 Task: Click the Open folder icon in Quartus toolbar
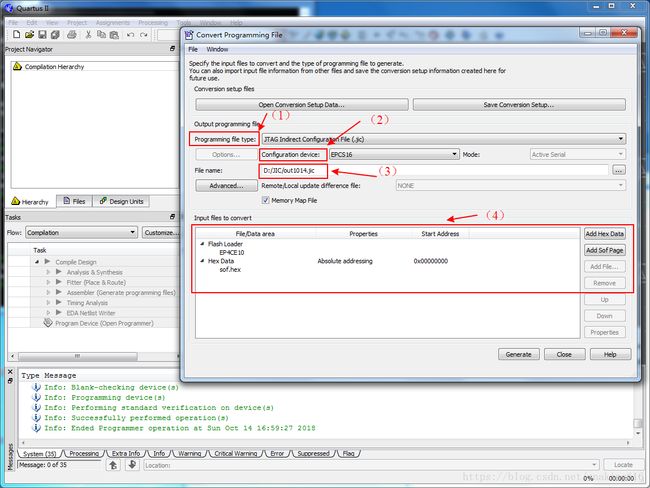29,35
